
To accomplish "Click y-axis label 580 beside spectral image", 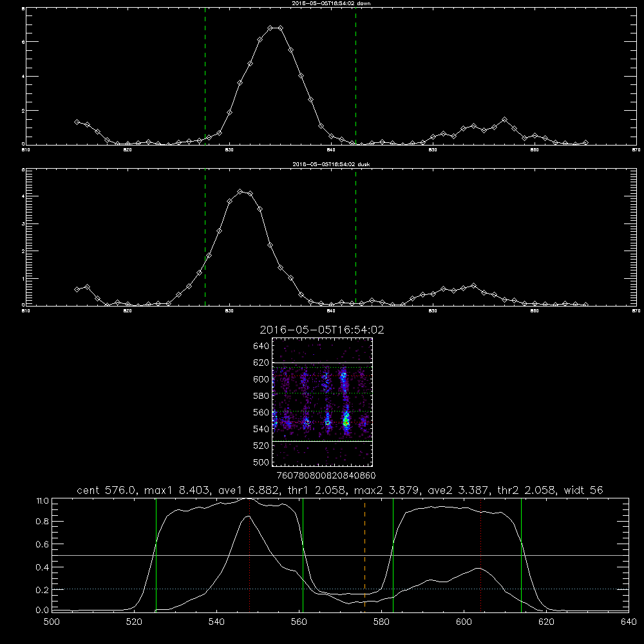I will (x=261, y=396).
